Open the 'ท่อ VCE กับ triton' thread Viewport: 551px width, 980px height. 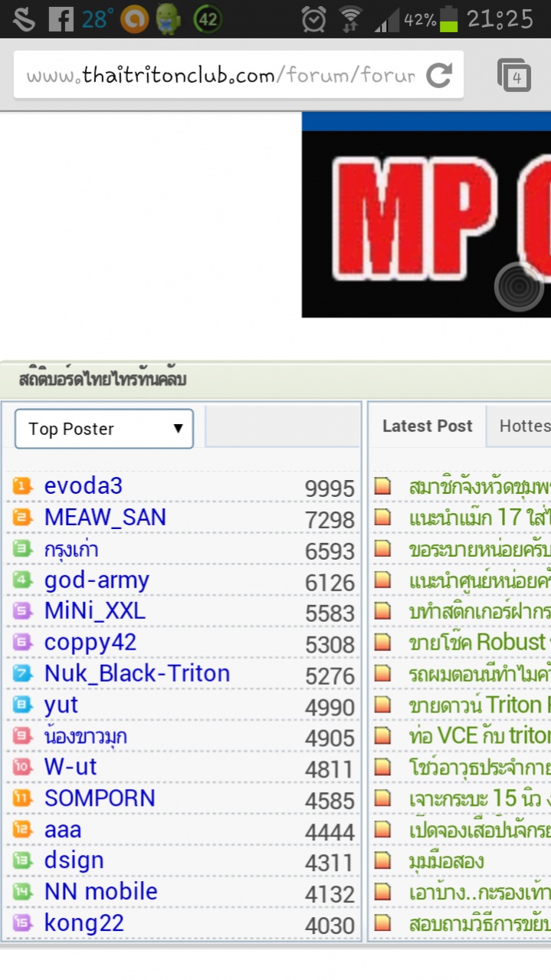pos(480,736)
